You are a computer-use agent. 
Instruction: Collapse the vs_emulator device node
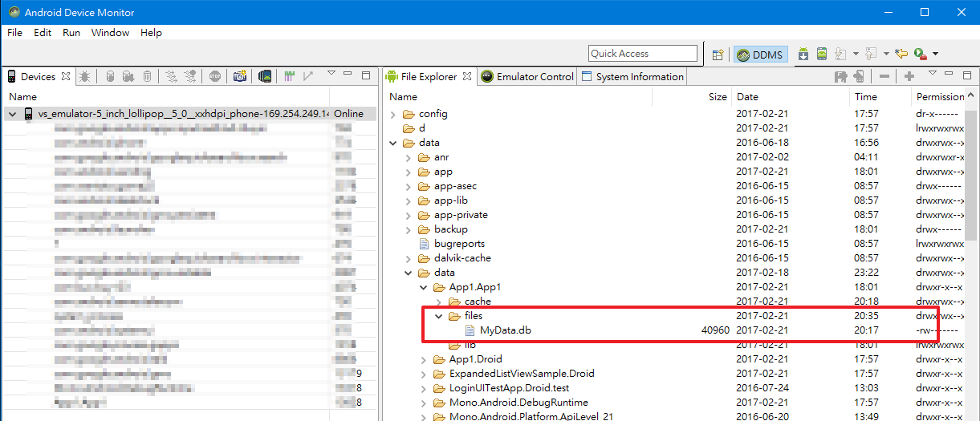click(12, 114)
